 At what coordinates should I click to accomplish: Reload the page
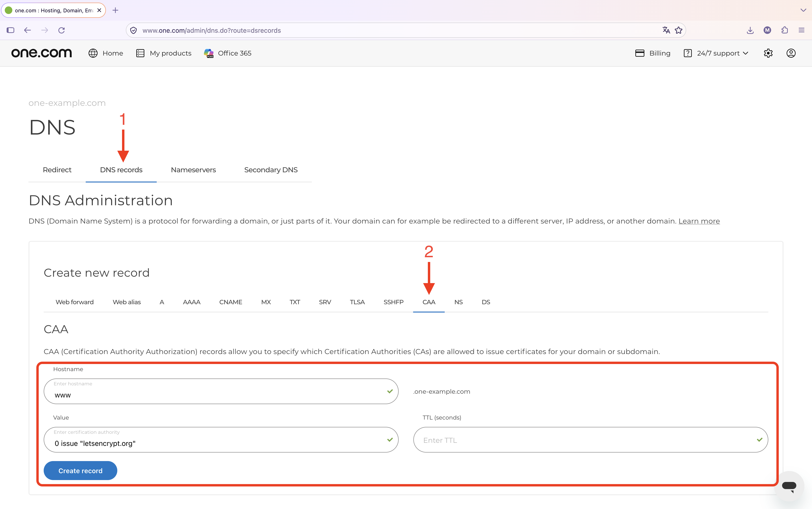coord(61,30)
